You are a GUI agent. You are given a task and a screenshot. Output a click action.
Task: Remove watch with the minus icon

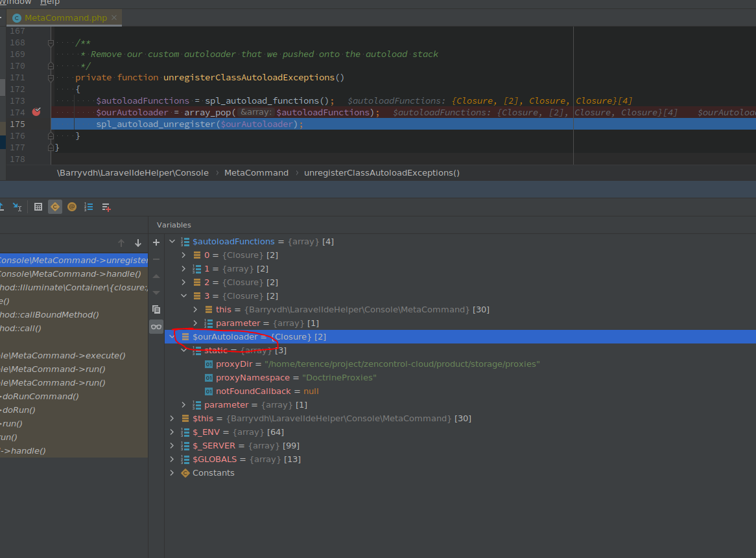click(x=156, y=259)
